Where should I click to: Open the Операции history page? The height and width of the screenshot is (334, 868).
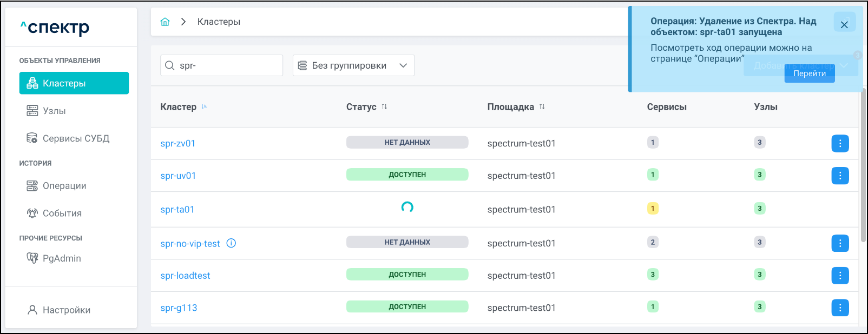64,186
